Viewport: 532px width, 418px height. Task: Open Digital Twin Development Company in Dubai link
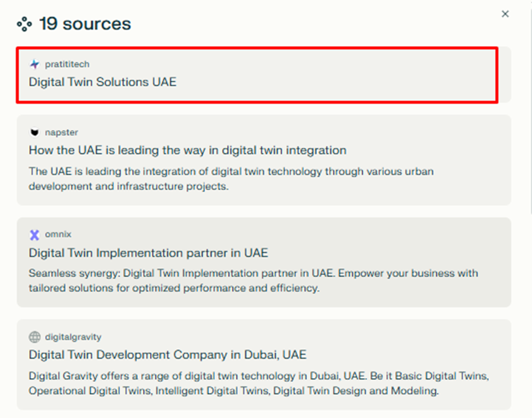167,355
